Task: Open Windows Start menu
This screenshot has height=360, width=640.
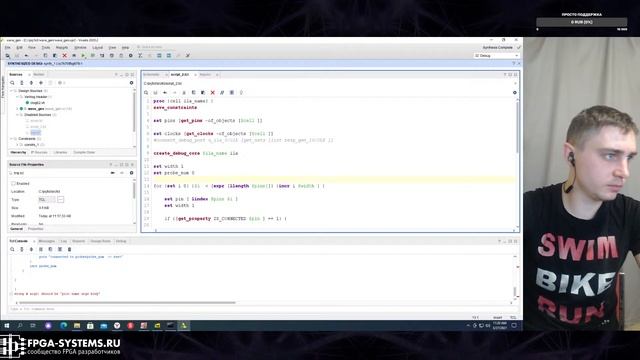Action: (x=7, y=325)
